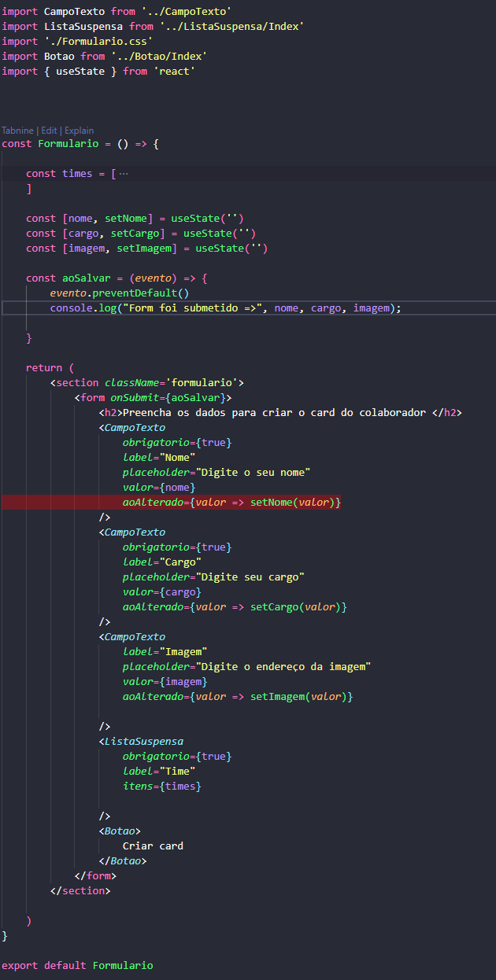Click the 'Criar card' button text
The image size is (496, 980).
click(153, 846)
